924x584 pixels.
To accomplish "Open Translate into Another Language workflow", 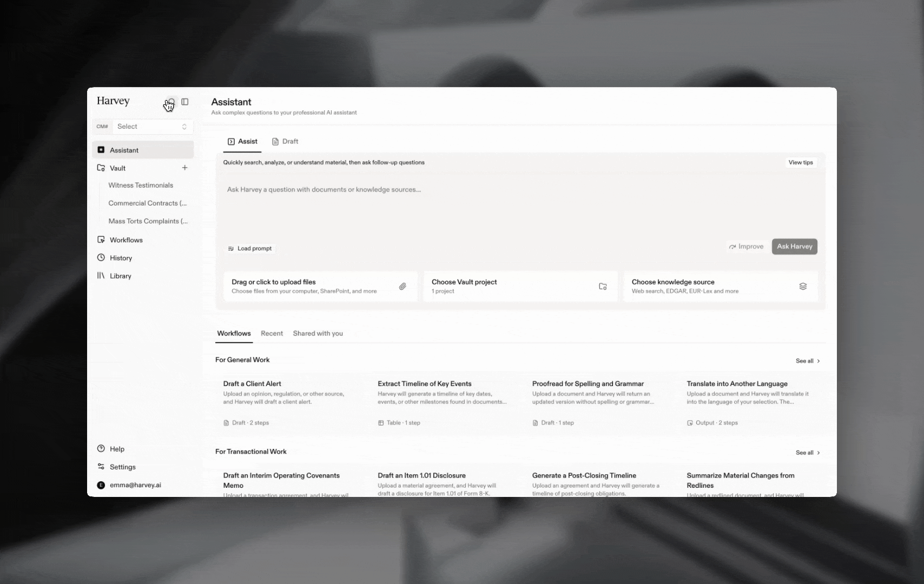I will tap(737, 383).
